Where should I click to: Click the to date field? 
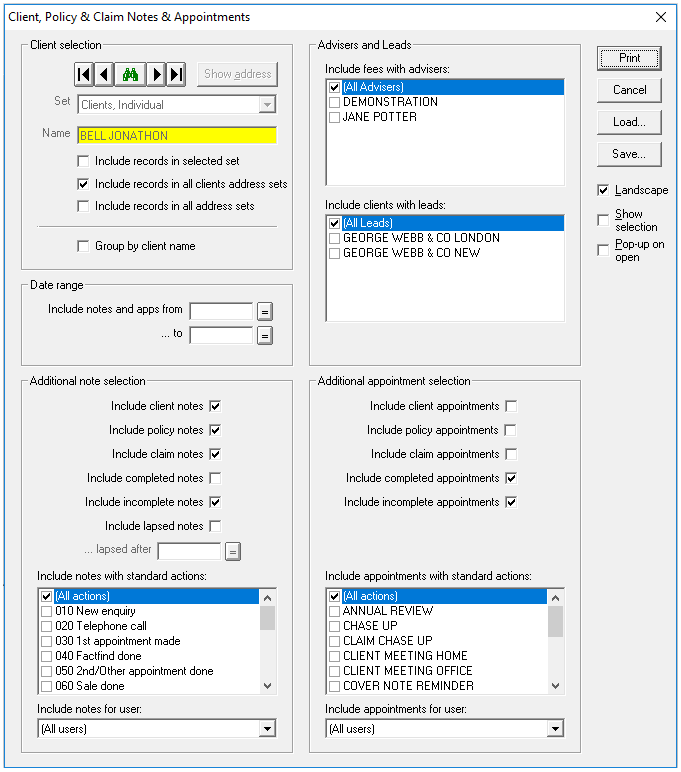(221, 336)
